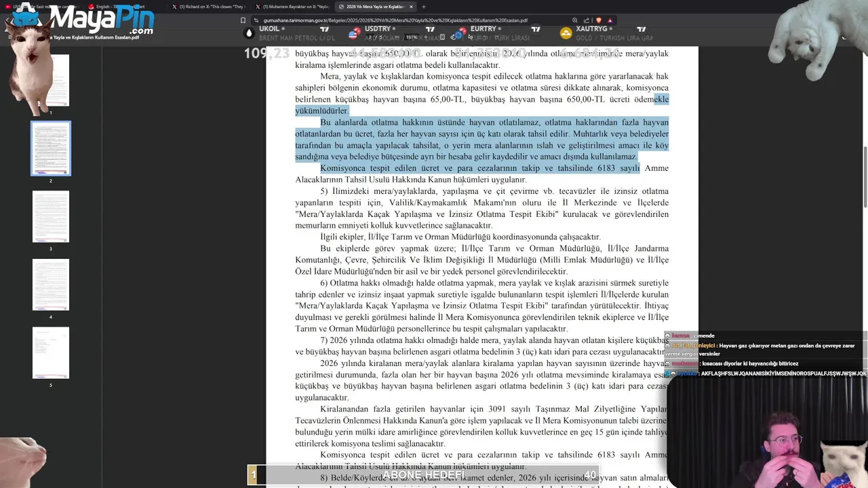Open page 3 thumbnail in sidebar
This screenshot has height=488, width=868.
click(x=51, y=216)
